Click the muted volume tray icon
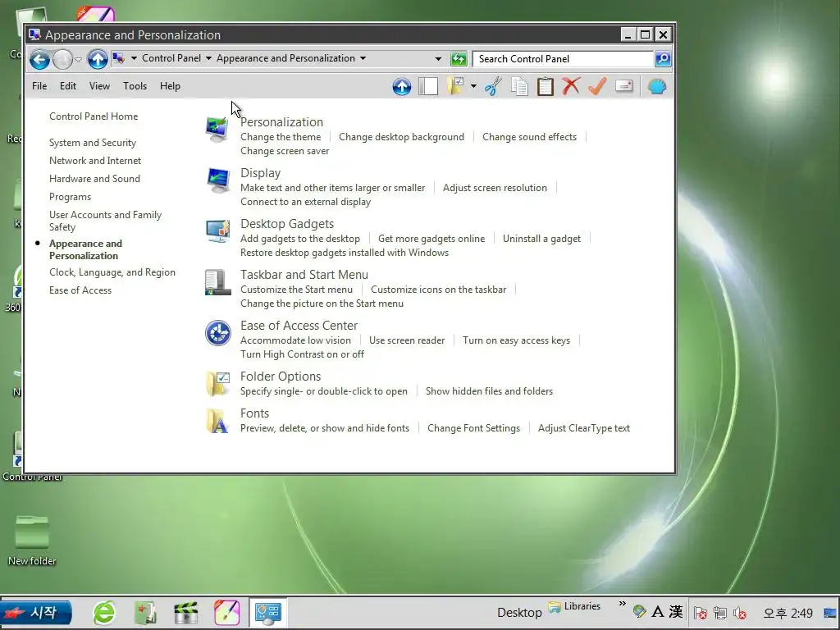 (741, 613)
